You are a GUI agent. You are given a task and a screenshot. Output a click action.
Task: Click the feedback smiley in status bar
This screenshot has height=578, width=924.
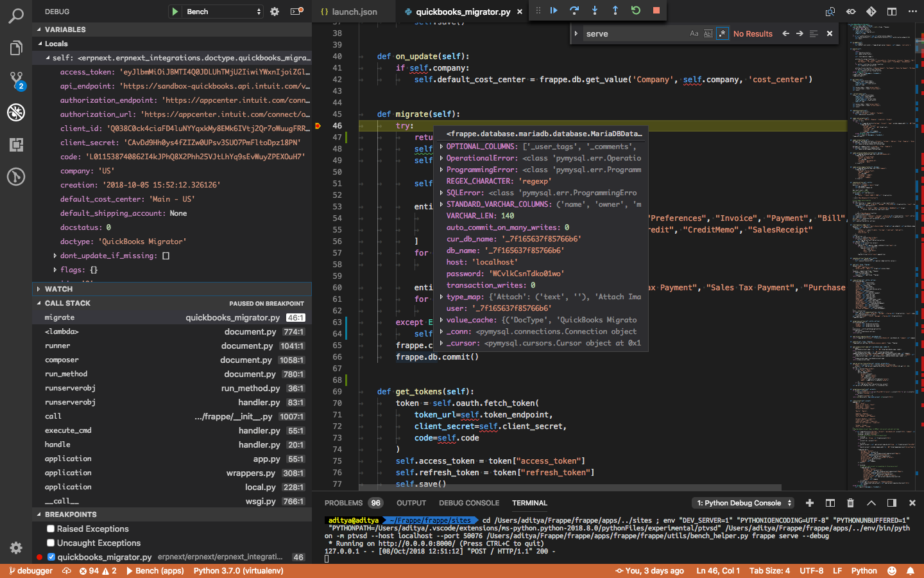pyautogui.click(x=892, y=570)
